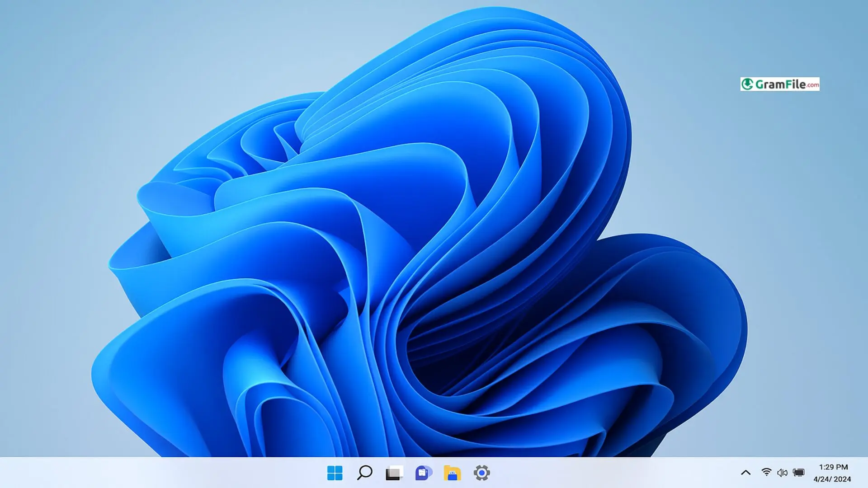The width and height of the screenshot is (868, 488).
Task: Open Wi-Fi network tray icon
Action: tap(766, 473)
